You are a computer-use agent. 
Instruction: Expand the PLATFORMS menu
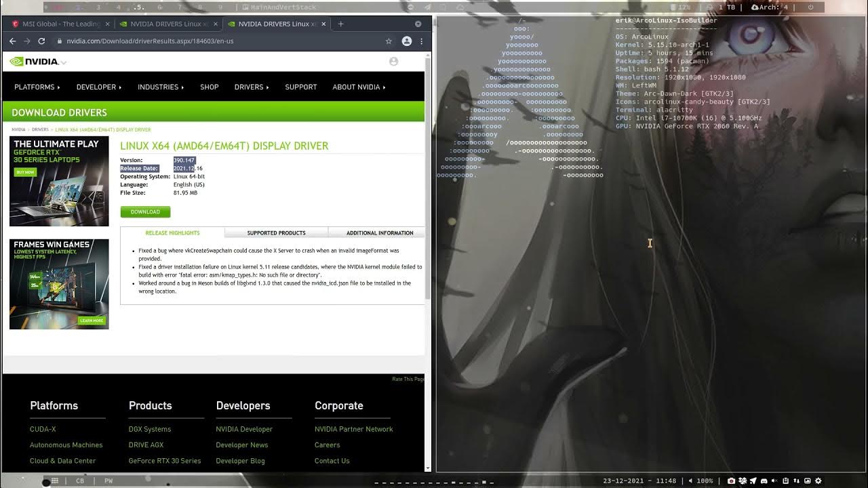(x=37, y=87)
